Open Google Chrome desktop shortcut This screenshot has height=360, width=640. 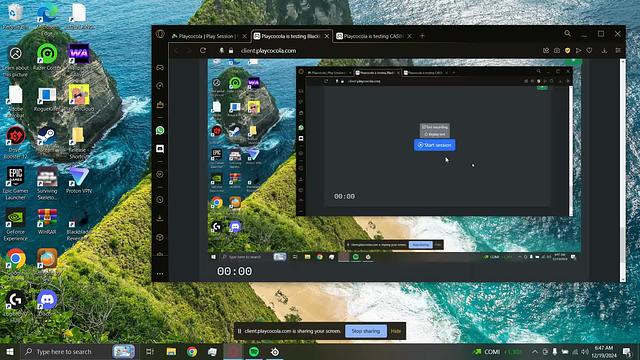click(x=16, y=261)
